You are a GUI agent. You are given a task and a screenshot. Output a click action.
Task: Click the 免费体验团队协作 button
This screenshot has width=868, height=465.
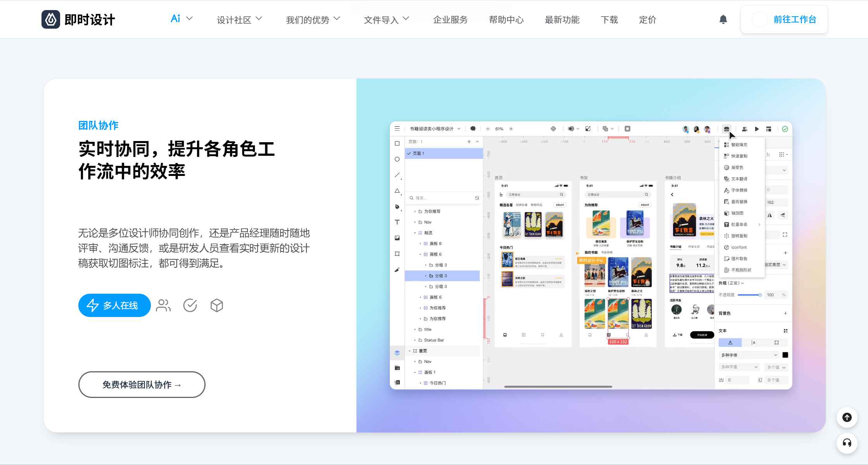[142, 384]
